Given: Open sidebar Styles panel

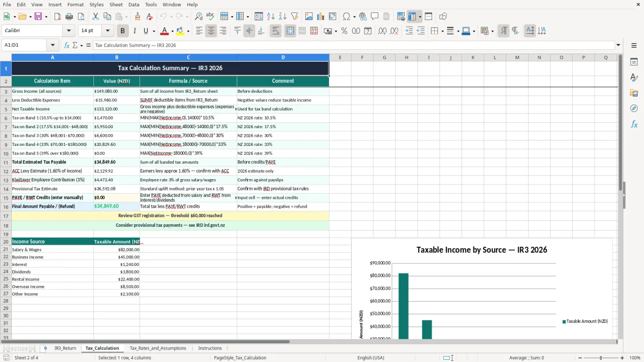Looking at the screenshot, I should click(x=634, y=78).
